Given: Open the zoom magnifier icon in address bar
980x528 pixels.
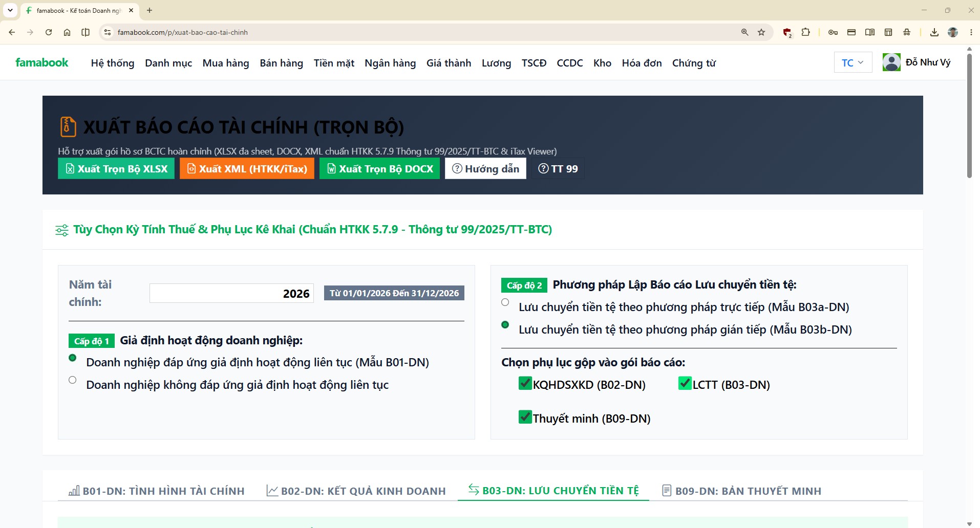Looking at the screenshot, I should tap(745, 32).
